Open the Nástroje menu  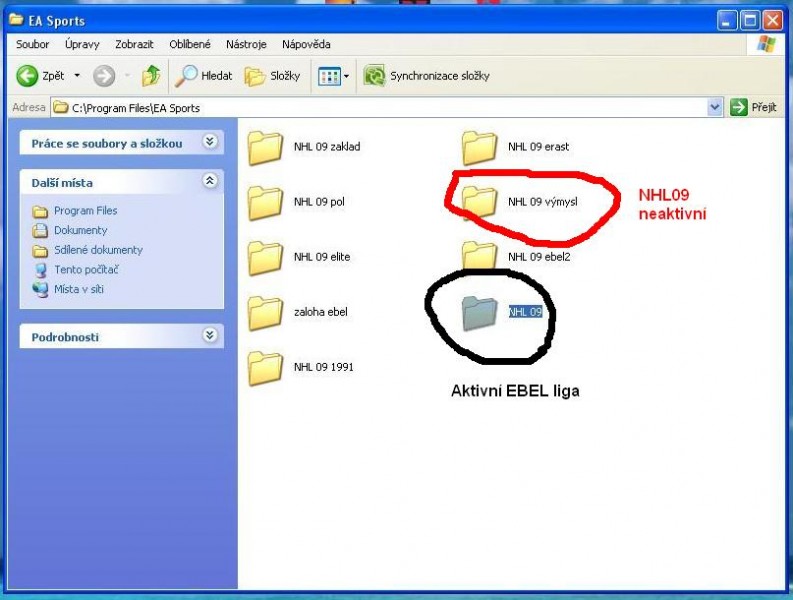coord(246,45)
